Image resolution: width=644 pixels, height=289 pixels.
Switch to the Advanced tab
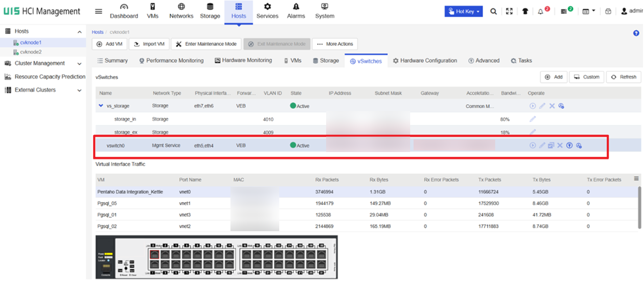click(x=484, y=61)
